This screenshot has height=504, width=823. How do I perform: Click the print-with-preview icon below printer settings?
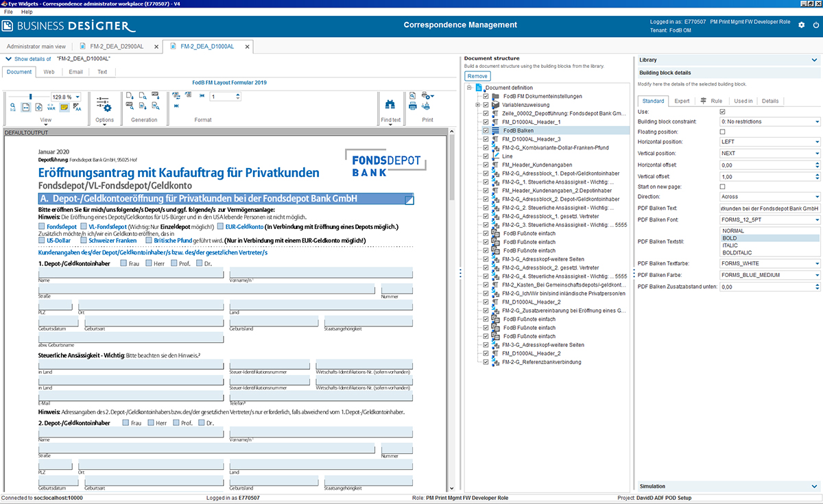(x=426, y=106)
